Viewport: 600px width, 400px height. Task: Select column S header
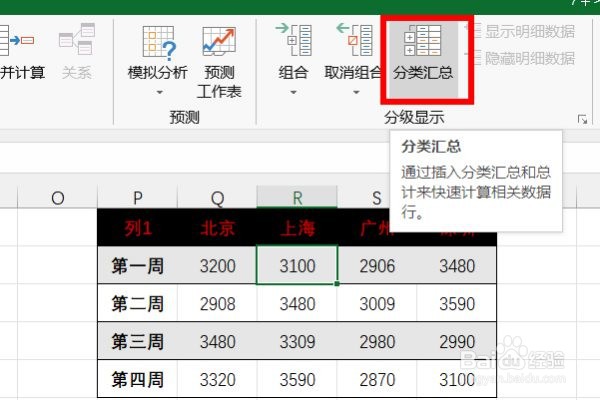377,198
